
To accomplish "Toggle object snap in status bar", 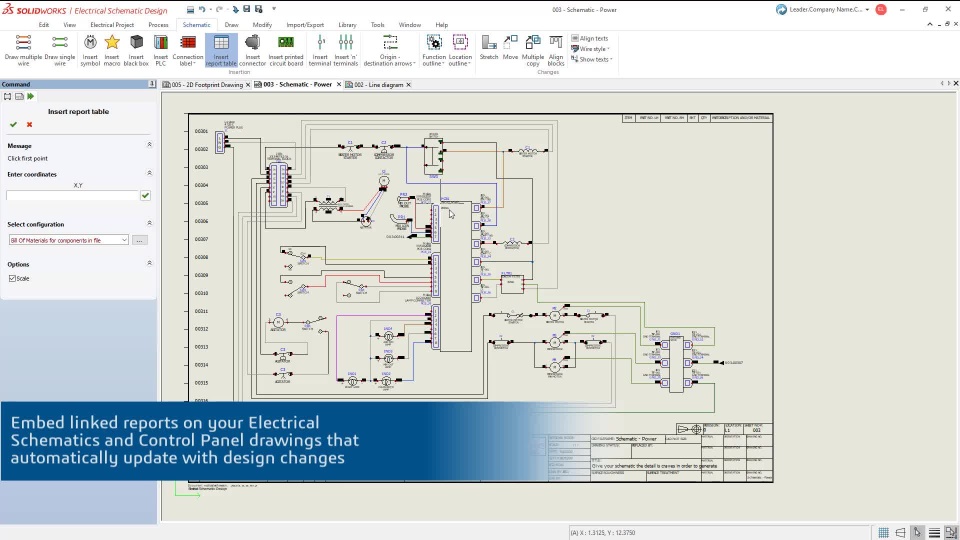I will [x=917, y=533].
